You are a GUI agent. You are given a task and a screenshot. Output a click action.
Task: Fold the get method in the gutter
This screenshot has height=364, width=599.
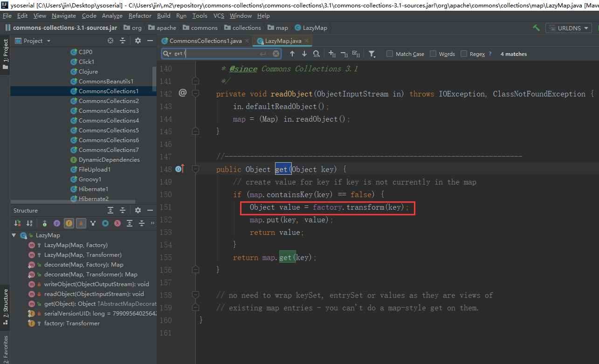[x=196, y=169]
